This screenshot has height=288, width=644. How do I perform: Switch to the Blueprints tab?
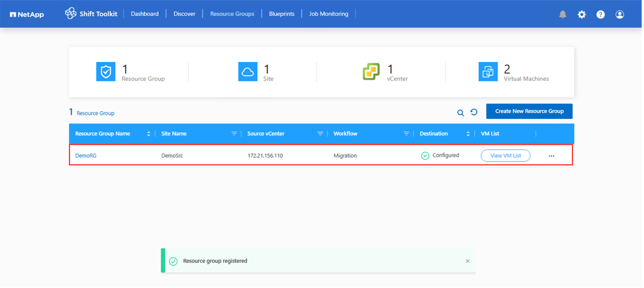point(282,14)
